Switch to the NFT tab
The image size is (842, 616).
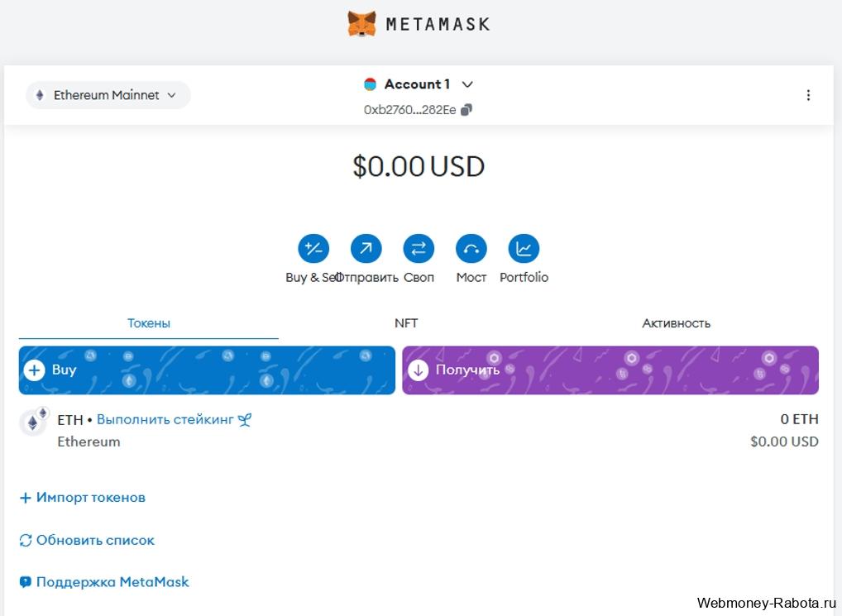coord(406,323)
